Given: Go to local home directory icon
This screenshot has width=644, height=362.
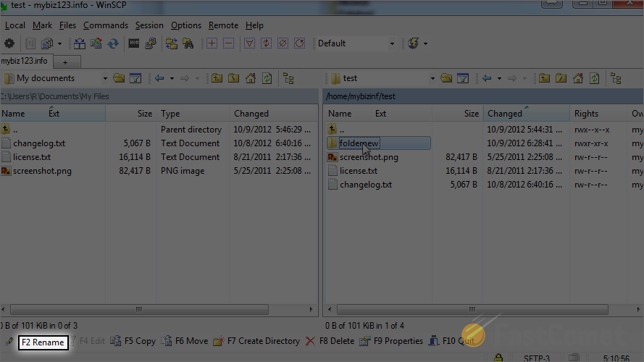Looking at the screenshot, I should click(x=251, y=78).
